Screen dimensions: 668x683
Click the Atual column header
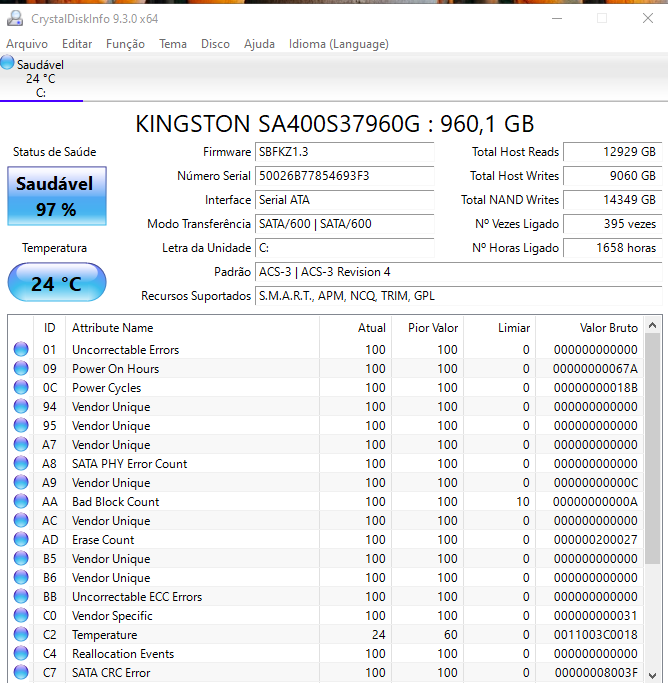355,328
